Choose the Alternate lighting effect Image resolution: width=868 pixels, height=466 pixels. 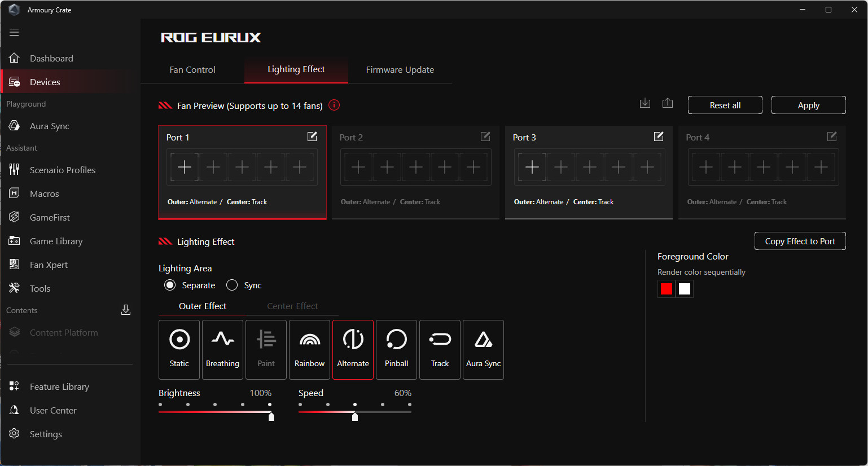point(353,350)
